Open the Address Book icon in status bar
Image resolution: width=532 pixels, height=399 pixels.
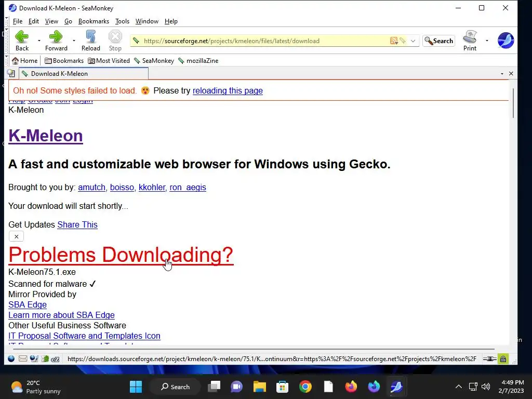[x=45, y=358]
